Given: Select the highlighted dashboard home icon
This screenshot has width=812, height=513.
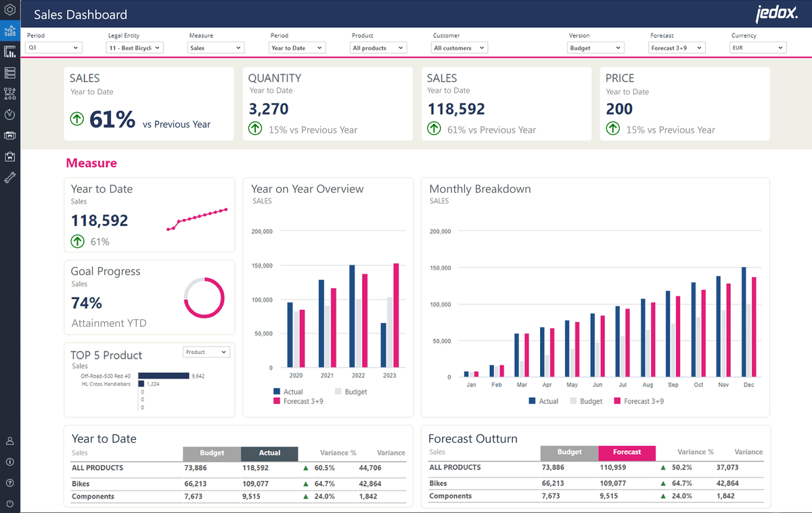Looking at the screenshot, I should click(x=9, y=30).
